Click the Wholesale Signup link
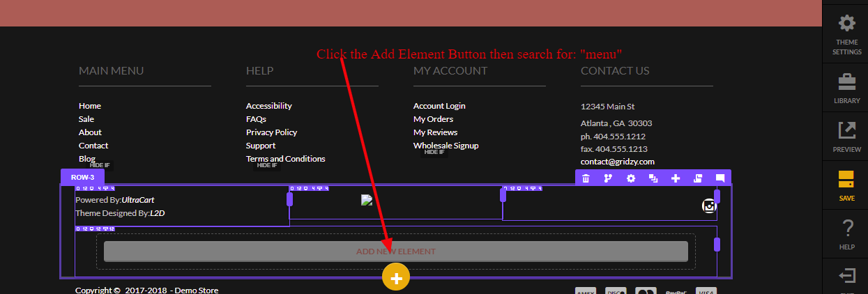Viewport: 868px width, 294px height. 446,146
